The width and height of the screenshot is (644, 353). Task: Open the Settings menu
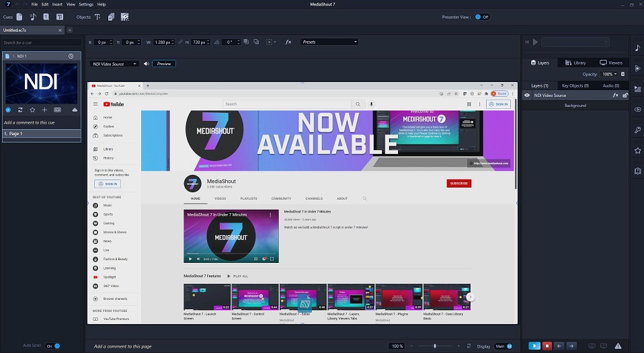[86, 5]
